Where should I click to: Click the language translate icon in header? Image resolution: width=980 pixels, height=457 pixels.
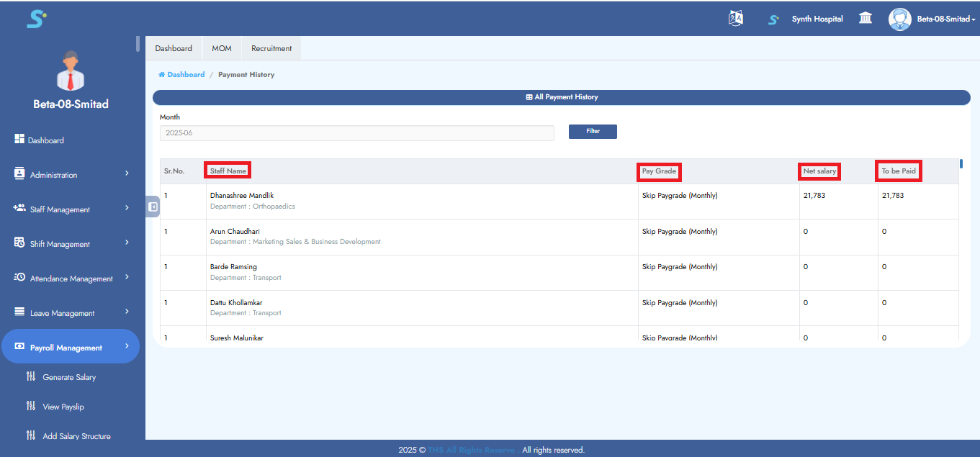click(735, 19)
